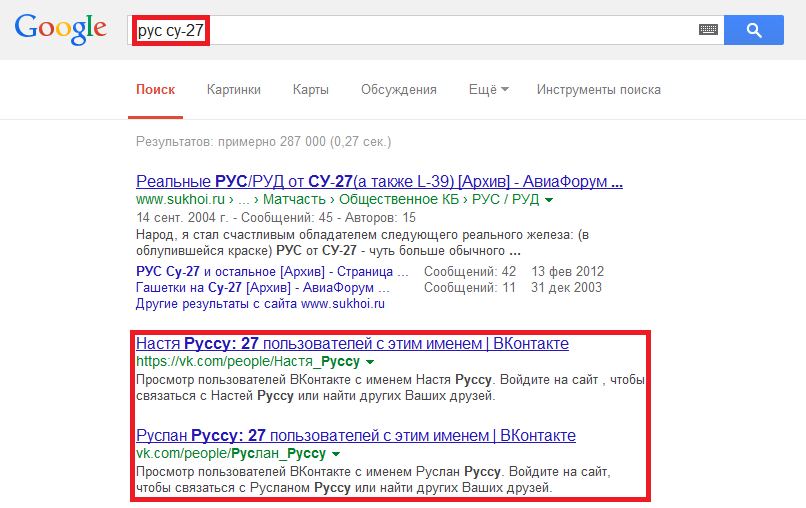Click the snippet mentioning Русланом Руссу

[373, 480]
